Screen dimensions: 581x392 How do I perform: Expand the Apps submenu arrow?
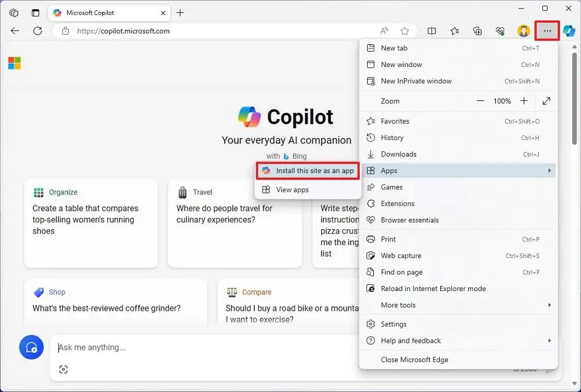[549, 170]
